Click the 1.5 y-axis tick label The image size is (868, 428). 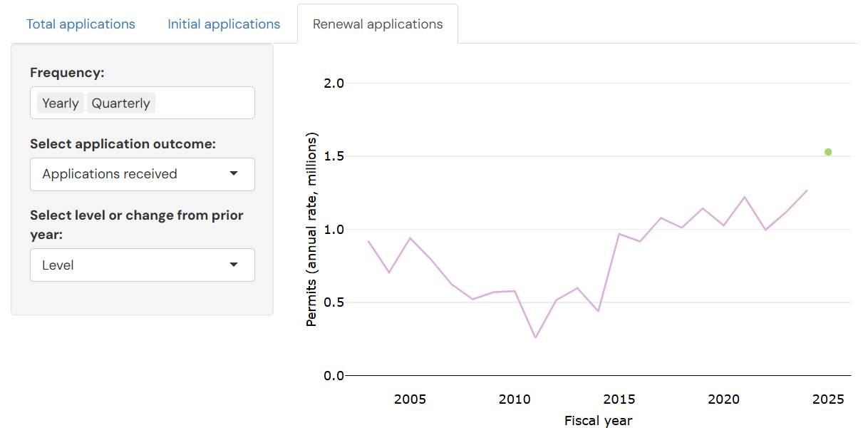[333, 156]
